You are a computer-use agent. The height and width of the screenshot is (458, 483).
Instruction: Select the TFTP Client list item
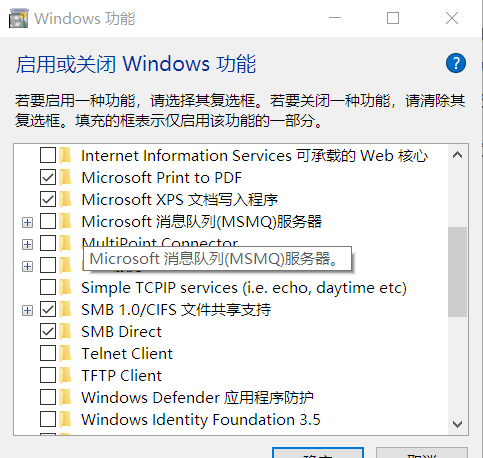122,376
